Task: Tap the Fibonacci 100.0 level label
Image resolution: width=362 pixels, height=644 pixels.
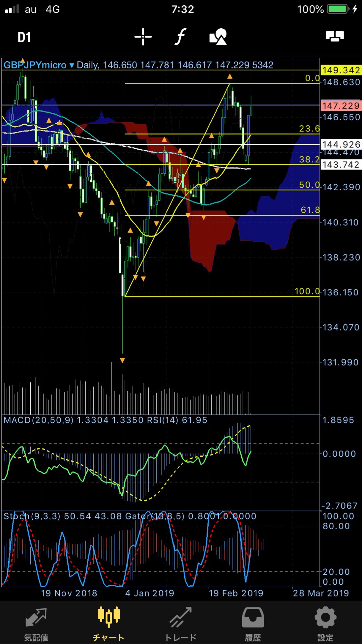Action: pos(307,291)
